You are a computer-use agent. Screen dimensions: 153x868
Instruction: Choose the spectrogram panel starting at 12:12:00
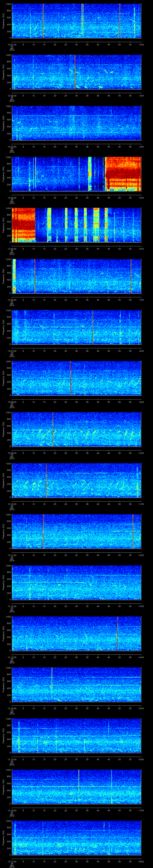click(x=77, y=583)
